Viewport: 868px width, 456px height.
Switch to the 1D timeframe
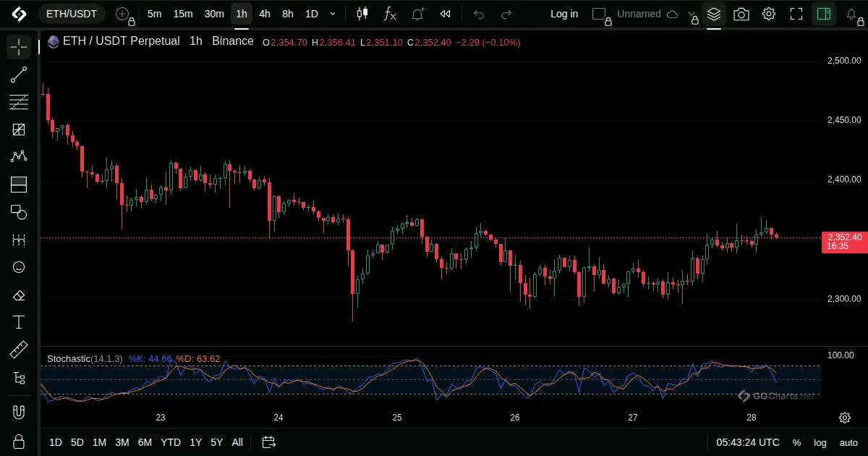[311, 14]
